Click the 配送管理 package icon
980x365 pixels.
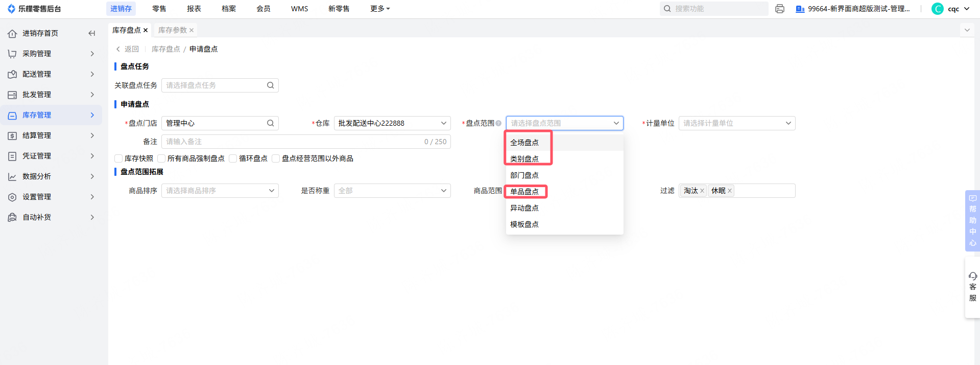12,74
